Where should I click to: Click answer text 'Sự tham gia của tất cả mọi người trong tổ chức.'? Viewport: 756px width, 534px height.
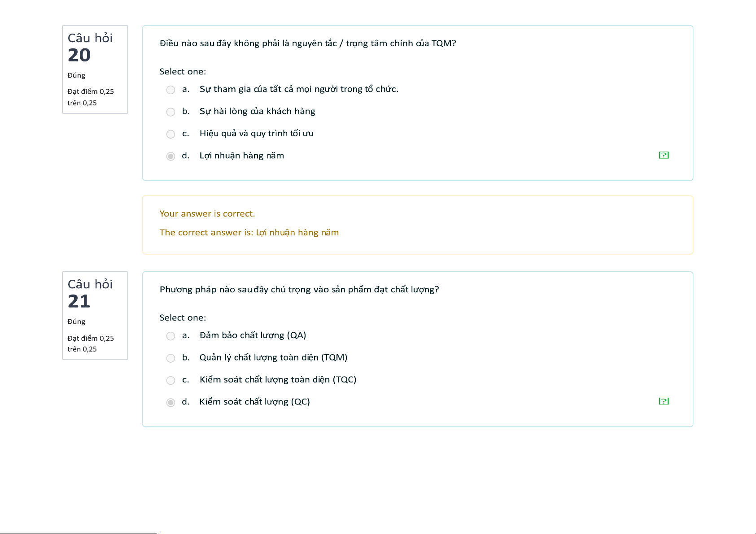299,89
